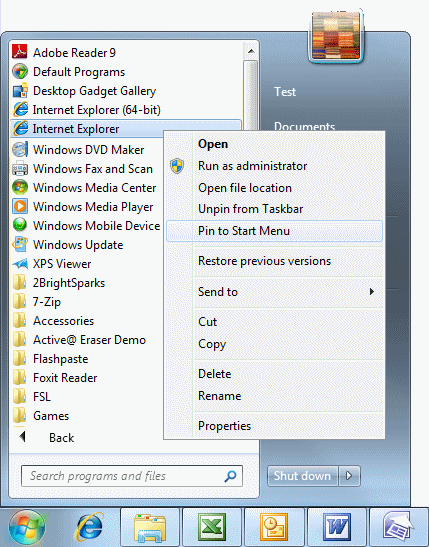Select the highlighted Internet Explorer entry

coord(126,129)
